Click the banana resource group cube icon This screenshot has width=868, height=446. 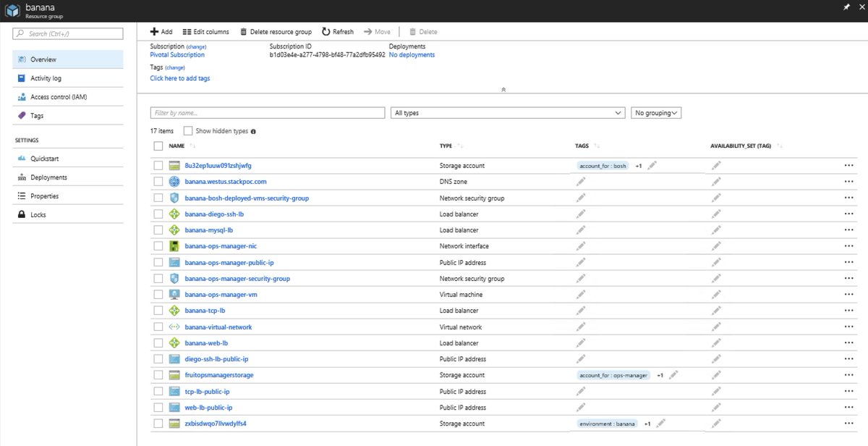(x=12, y=9)
